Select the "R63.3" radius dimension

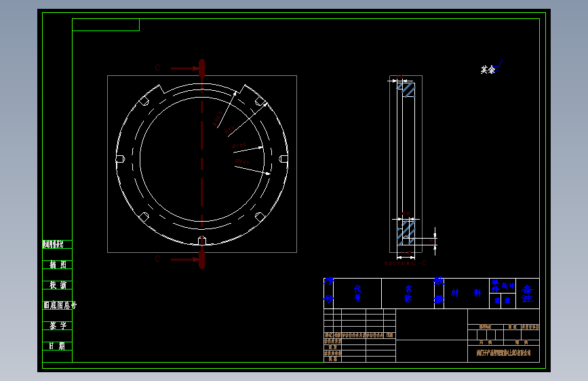point(218,119)
